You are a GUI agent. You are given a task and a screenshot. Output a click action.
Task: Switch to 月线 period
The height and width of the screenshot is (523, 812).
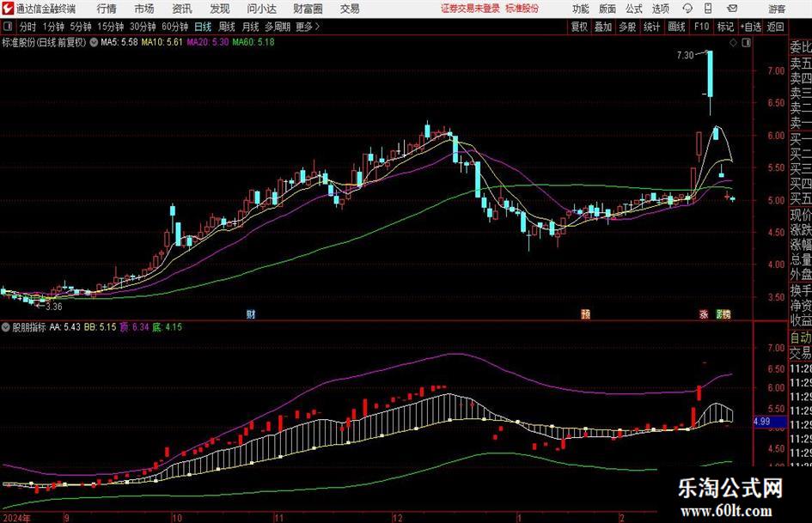[250, 27]
